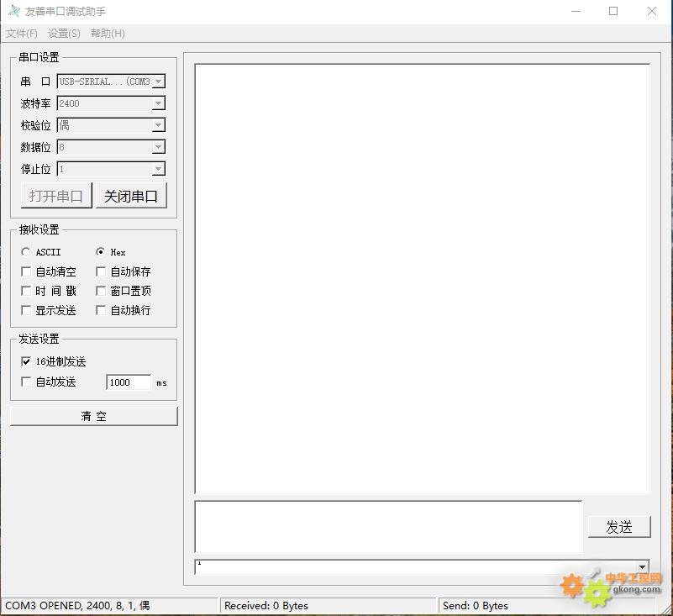Open the send history dropdown arrow
Image resolution: width=673 pixels, height=616 pixels.
tap(642, 567)
